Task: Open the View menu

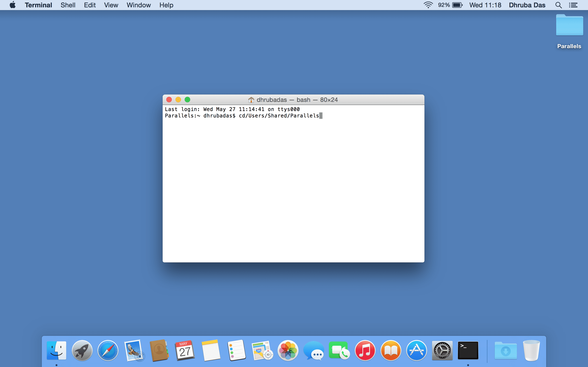Action: point(111,5)
